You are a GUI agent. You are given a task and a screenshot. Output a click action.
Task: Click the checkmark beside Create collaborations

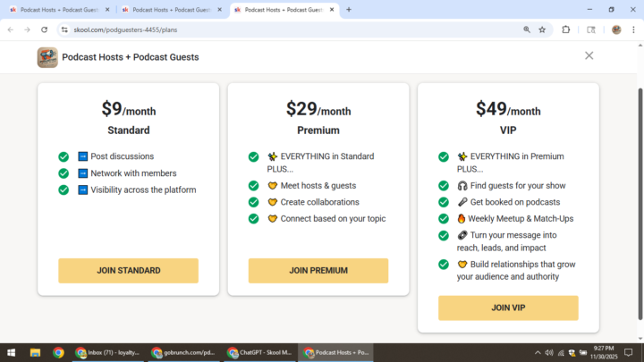(253, 202)
